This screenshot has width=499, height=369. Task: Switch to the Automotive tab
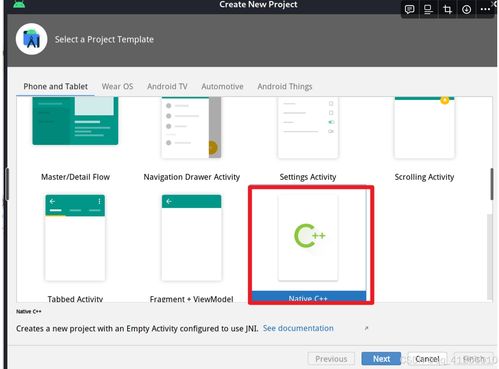[222, 87]
